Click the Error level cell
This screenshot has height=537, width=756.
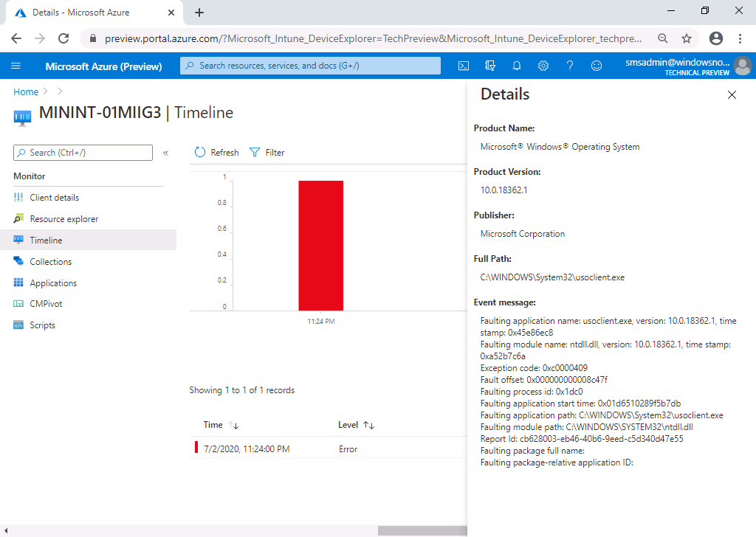pyautogui.click(x=348, y=449)
